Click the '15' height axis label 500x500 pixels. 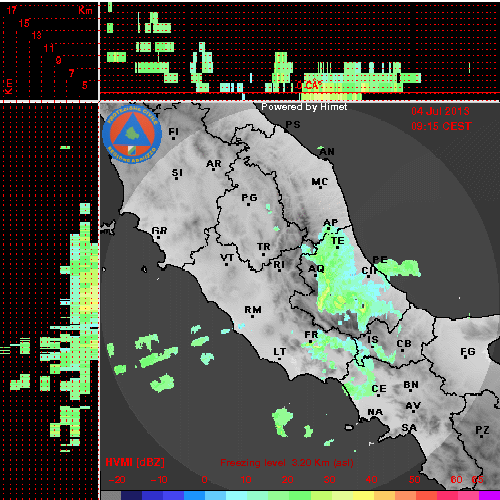click(x=24, y=23)
